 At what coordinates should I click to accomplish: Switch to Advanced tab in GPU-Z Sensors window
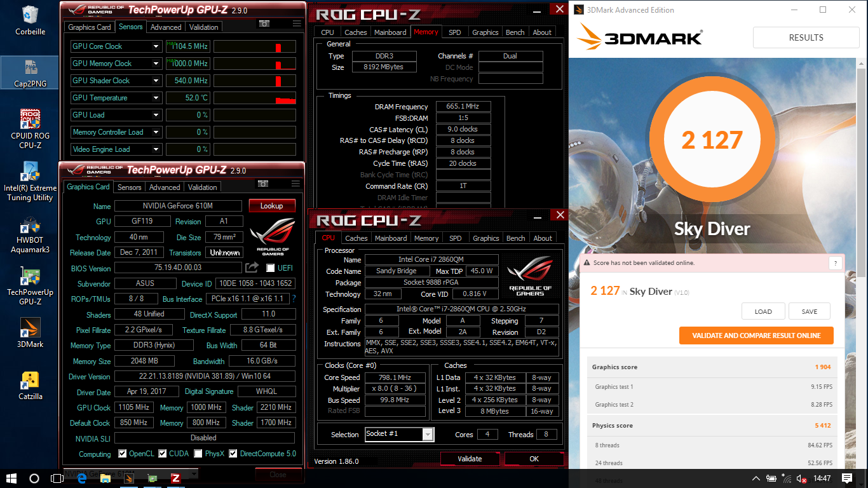(x=166, y=27)
